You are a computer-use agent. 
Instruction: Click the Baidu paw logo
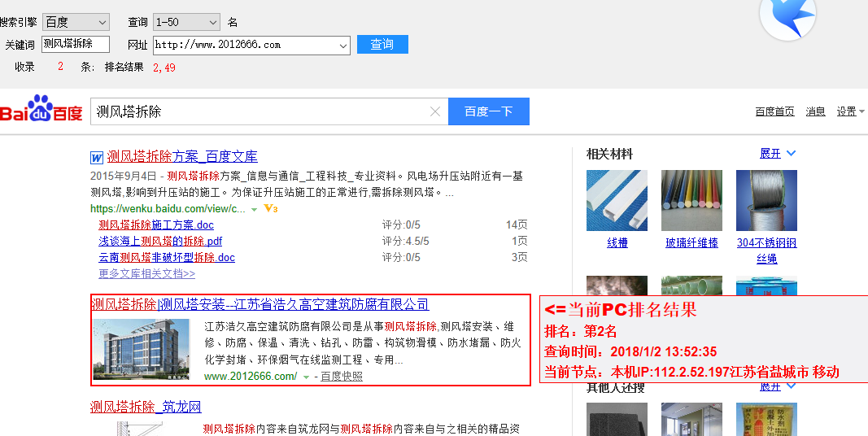coord(41,111)
